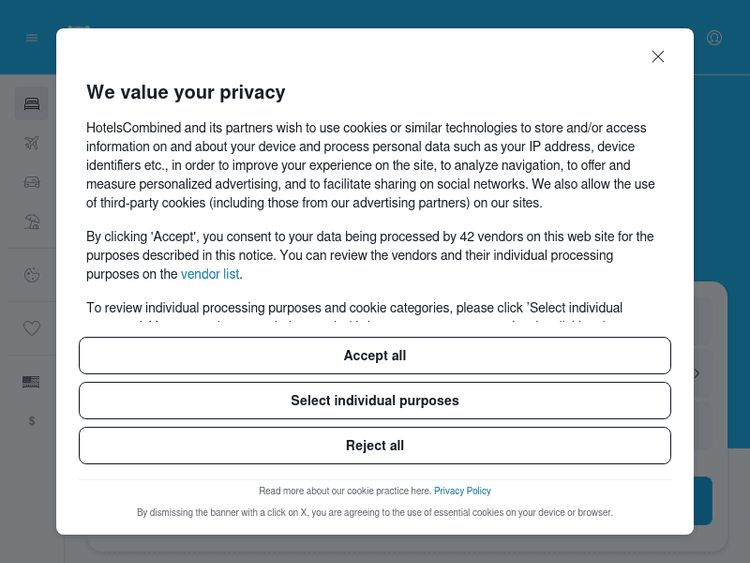750x563 pixels.
Task: Click the blue search button behind dialog
Action: 703,501
